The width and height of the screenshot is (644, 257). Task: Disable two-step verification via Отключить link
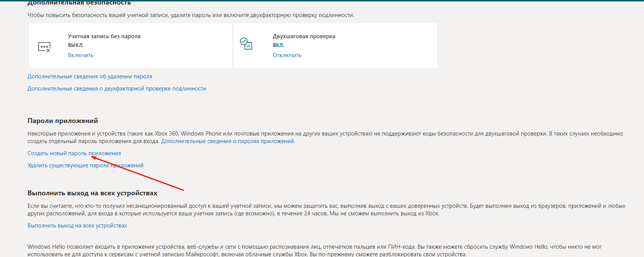point(287,55)
